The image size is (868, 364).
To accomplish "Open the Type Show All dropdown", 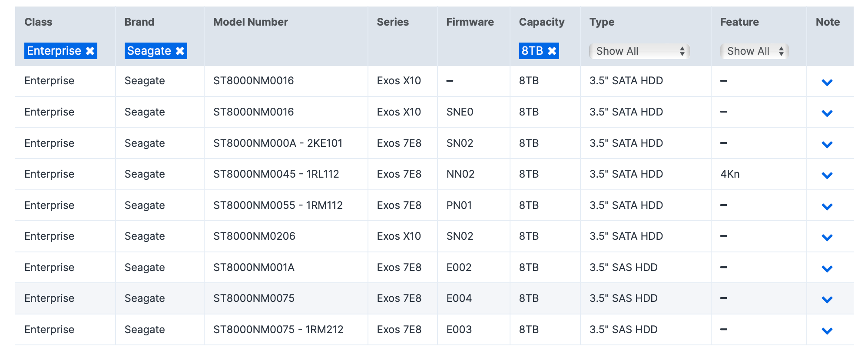I will [639, 51].
